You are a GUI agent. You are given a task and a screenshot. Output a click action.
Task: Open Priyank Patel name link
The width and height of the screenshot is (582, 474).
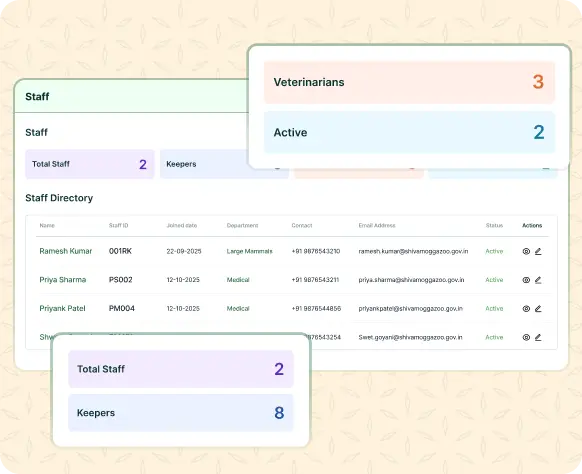[x=62, y=308]
